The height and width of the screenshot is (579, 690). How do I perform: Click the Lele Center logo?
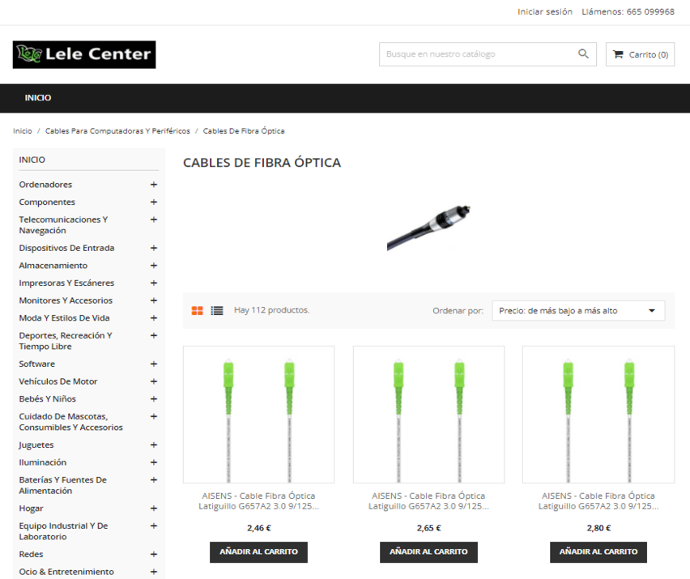click(x=84, y=55)
